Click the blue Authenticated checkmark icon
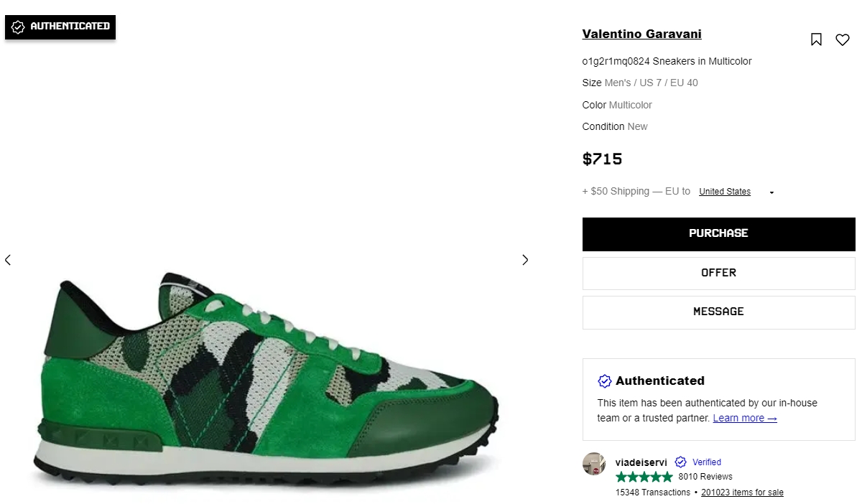The image size is (862, 504). point(605,381)
